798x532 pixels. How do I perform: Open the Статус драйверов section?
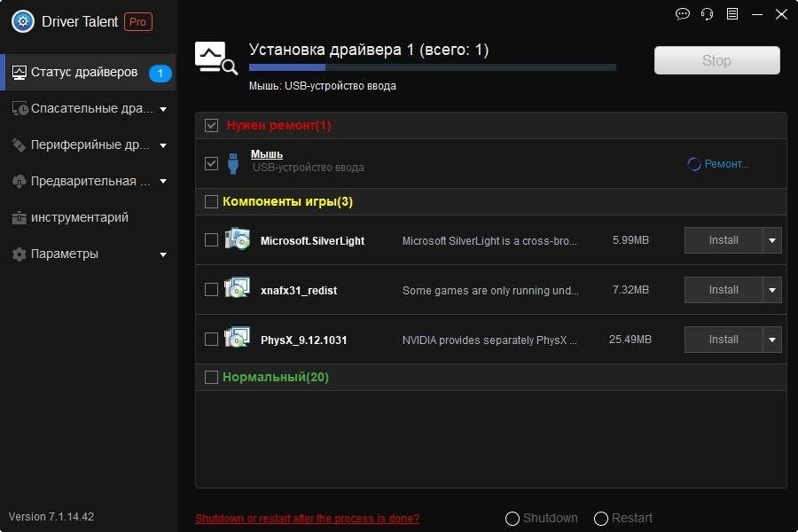click(88, 73)
